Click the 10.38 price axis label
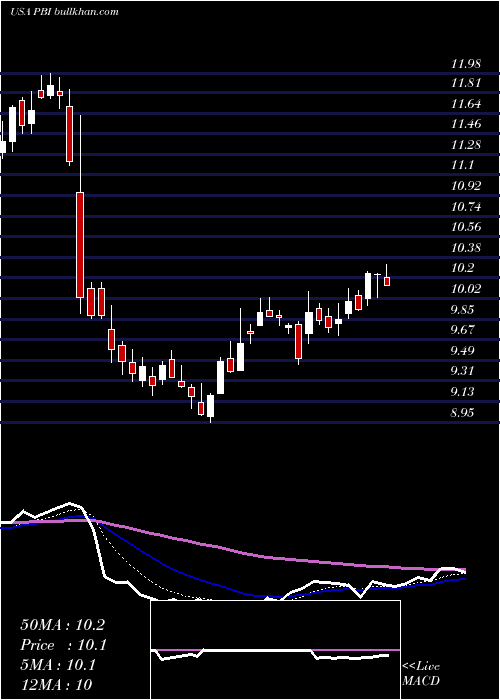 coord(466,248)
